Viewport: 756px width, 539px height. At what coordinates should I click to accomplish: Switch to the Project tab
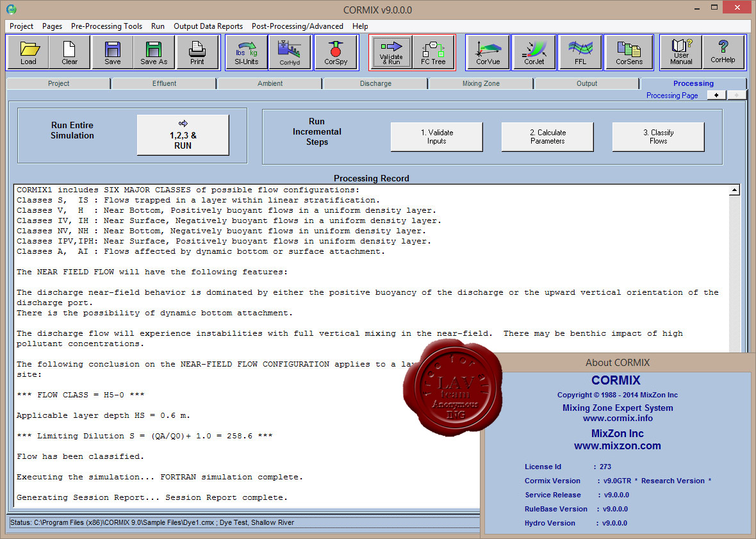[x=58, y=83]
